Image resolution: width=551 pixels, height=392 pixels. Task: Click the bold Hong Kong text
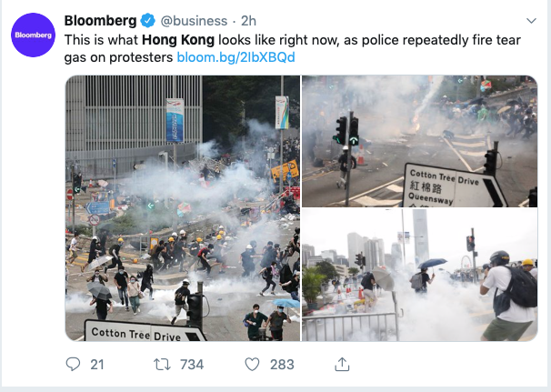(178, 40)
